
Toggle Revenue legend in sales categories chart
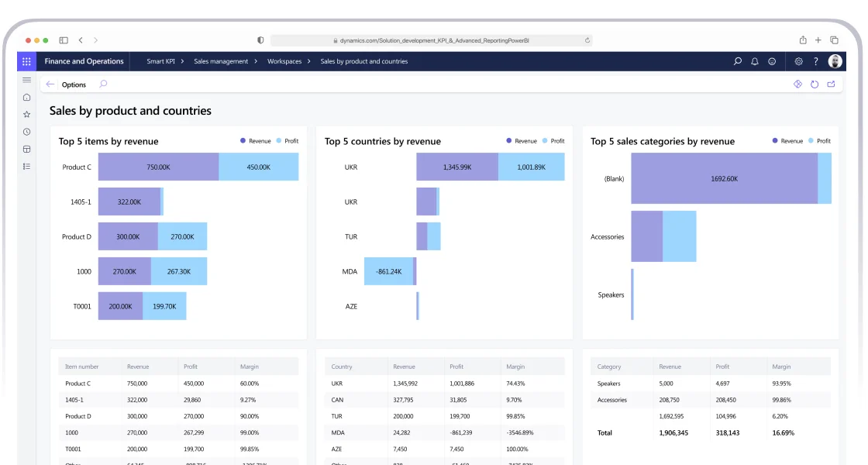coord(787,141)
